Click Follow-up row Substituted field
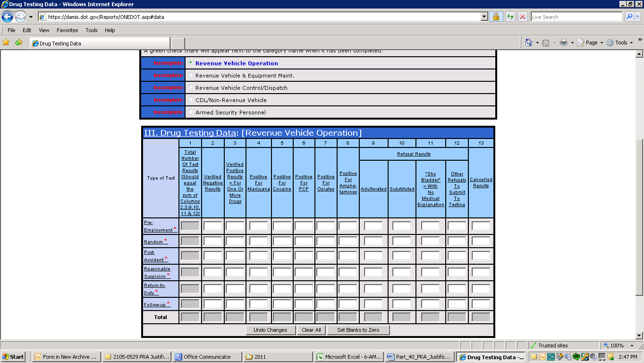 pos(402,304)
